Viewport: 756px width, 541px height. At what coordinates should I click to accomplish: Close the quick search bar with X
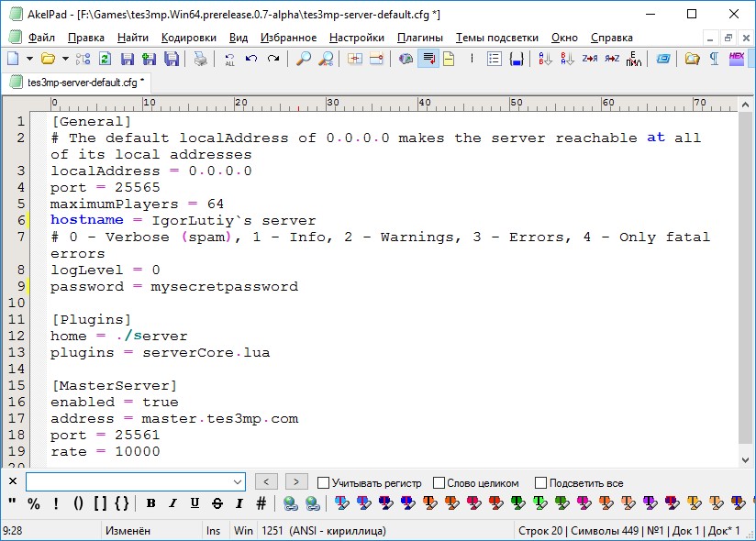(x=13, y=480)
